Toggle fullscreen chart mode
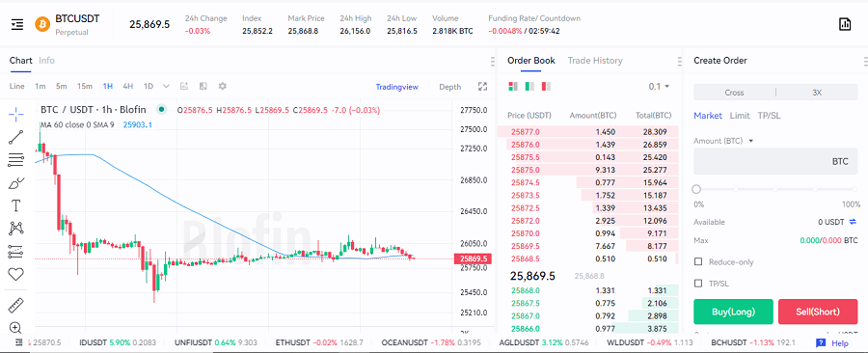Viewport: 868px width, 353px height. click(482, 86)
